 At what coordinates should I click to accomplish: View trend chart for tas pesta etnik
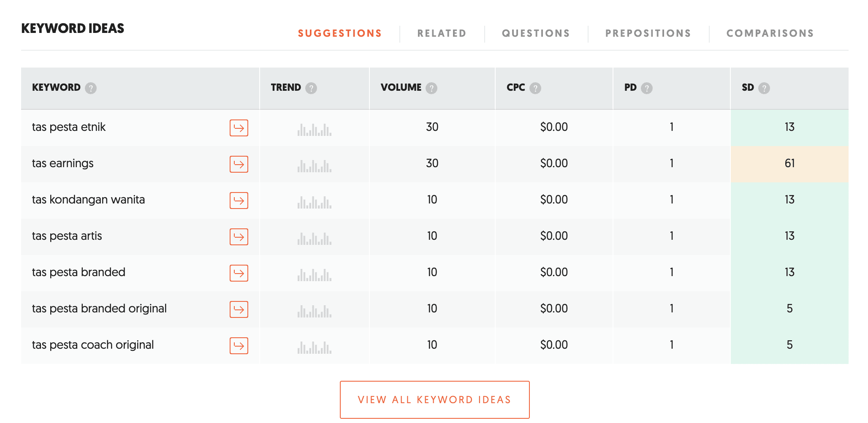pyautogui.click(x=315, y=129)
